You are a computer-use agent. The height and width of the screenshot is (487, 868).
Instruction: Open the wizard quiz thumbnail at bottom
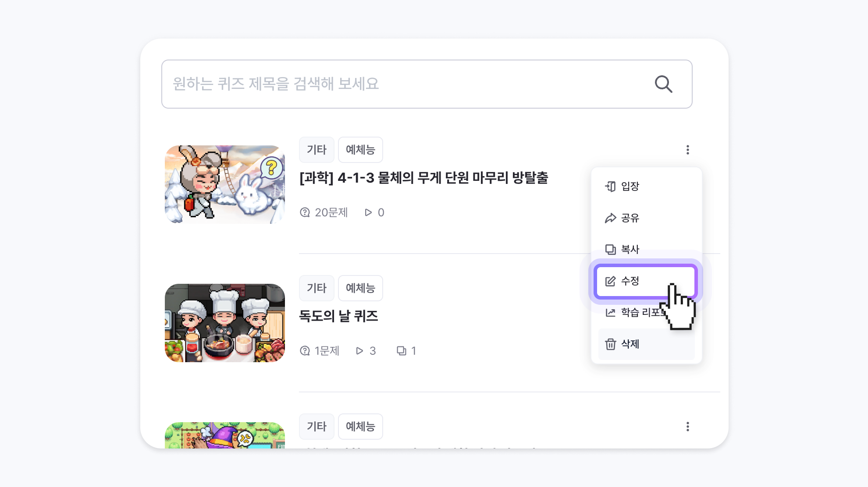(225, 435)
